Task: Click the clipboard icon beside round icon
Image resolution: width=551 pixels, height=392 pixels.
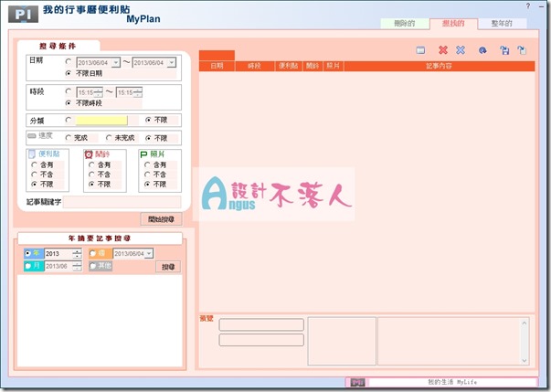Action: coord(503,51)
